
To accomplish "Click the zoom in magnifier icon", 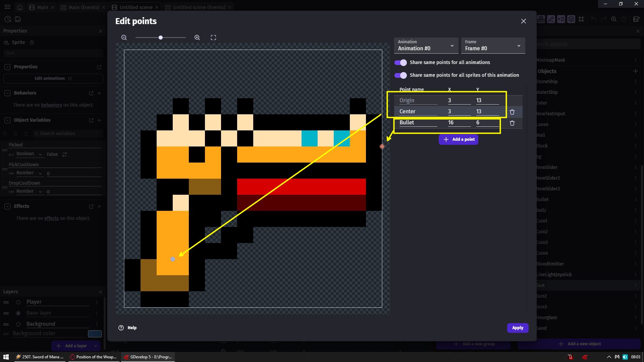I will point(197,38).
